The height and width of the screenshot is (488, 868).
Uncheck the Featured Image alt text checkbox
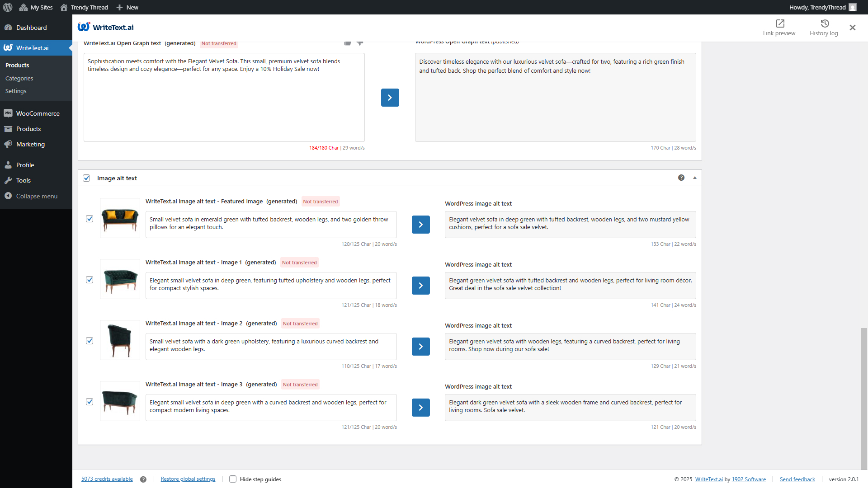[90, 219]
